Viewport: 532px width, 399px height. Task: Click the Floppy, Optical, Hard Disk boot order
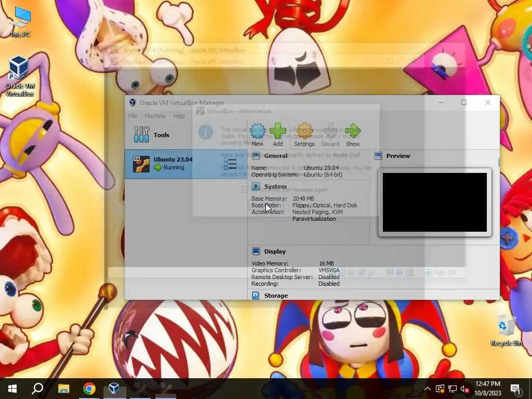pyautogui.click(x=325, y=205)
